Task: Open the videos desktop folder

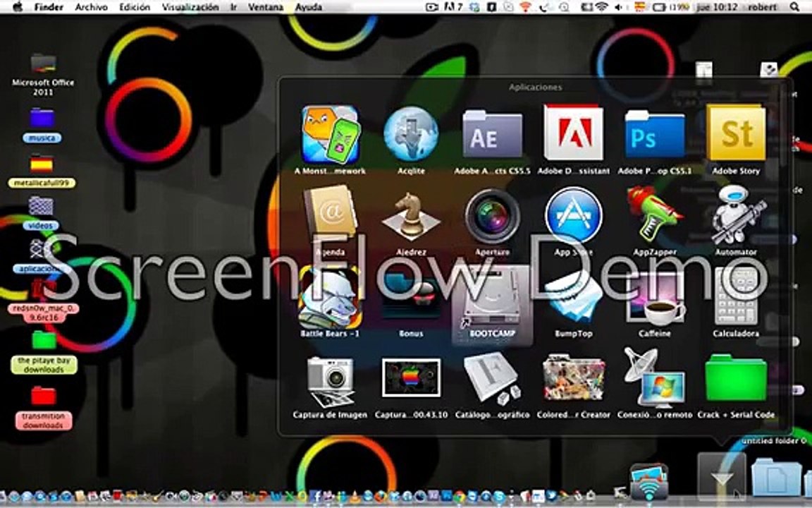Action: click(x=41, y=206)
